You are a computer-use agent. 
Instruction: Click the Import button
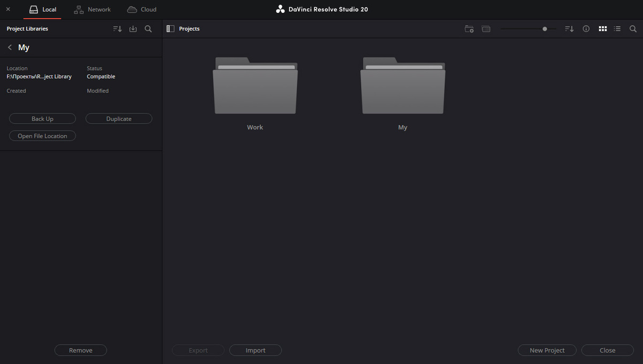click(256, 350)
